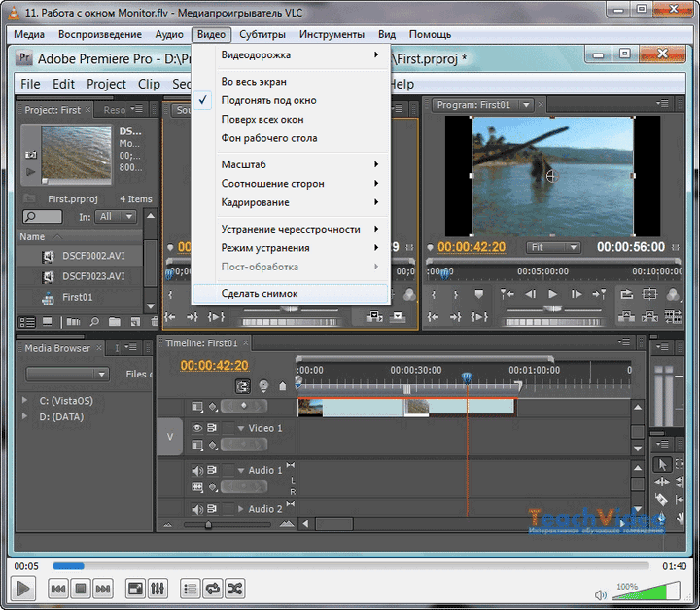700x610 pixels.
Task: Click the New Item icon
Action: coord(135,322)
